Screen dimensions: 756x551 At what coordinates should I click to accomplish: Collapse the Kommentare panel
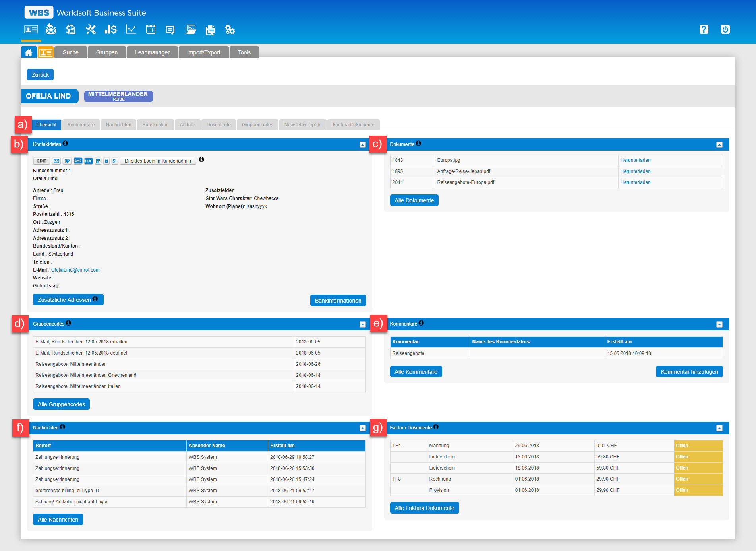(719, 324)
